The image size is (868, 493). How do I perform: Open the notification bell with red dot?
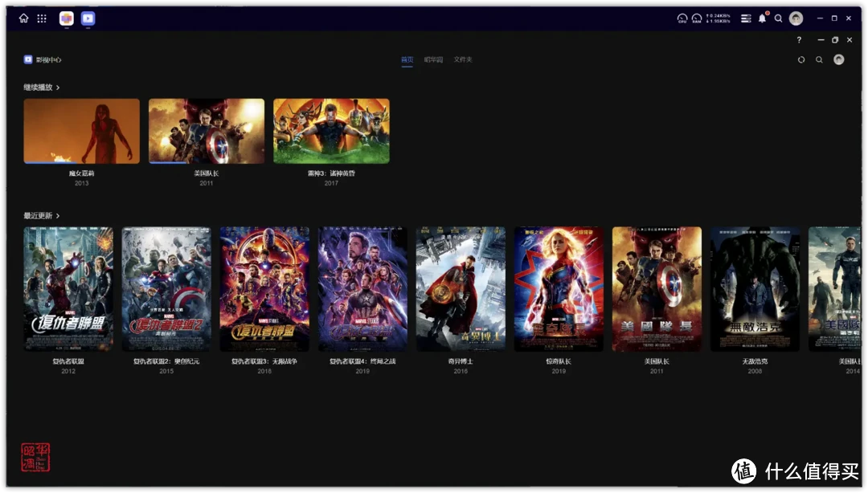(762, 18)
